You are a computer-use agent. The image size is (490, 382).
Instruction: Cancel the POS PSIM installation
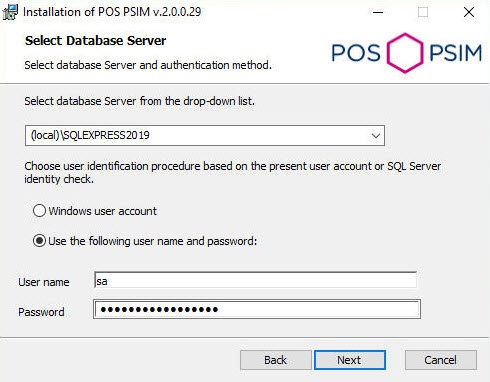[441, 360]
